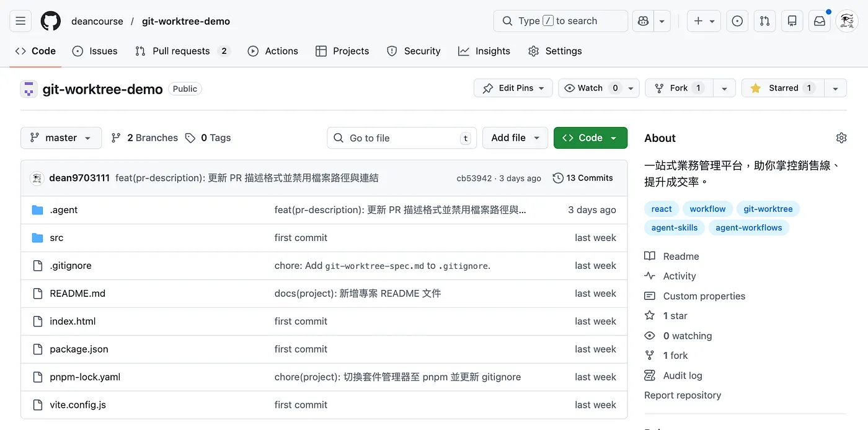Image resolution: width=868 pixels, height=430 pixels.
Task: Open the Watch dropdown
Action: (x=598, y=88)
